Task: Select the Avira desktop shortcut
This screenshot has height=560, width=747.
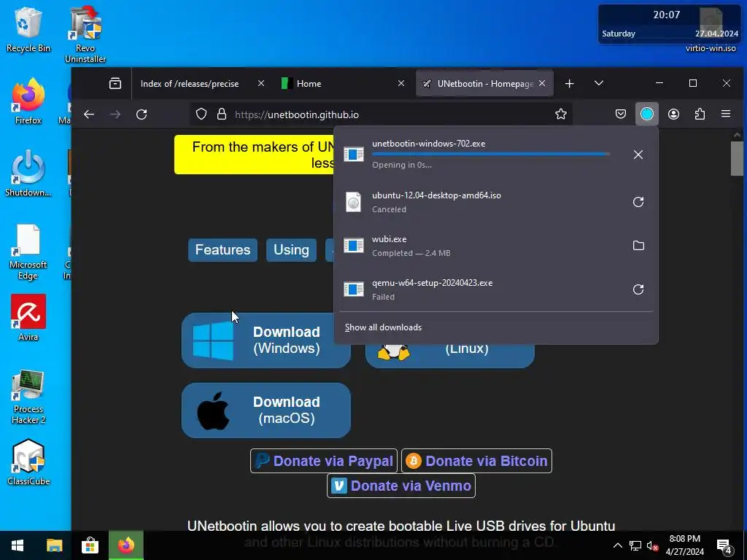Action: point(28,318)
